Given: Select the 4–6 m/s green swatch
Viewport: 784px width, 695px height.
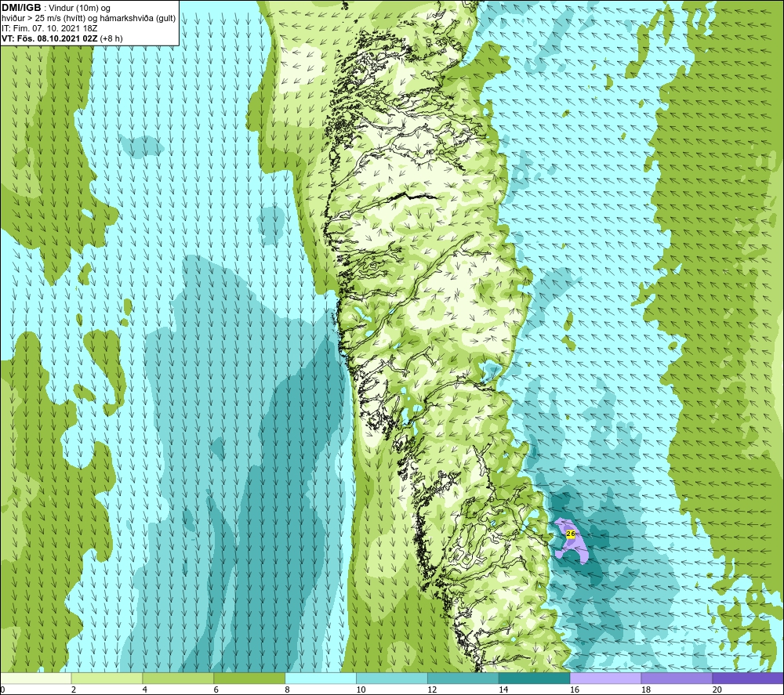Looking at the screenshot, I should coord(178,678).
